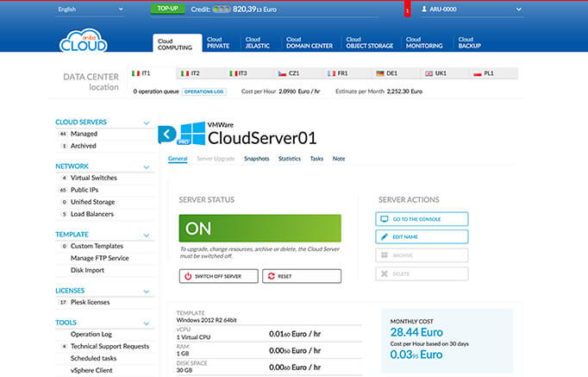Viewport: 588px width, 377px height.
Task: Click the monitor icon on Go To The Console
Action: pos(385,219)
